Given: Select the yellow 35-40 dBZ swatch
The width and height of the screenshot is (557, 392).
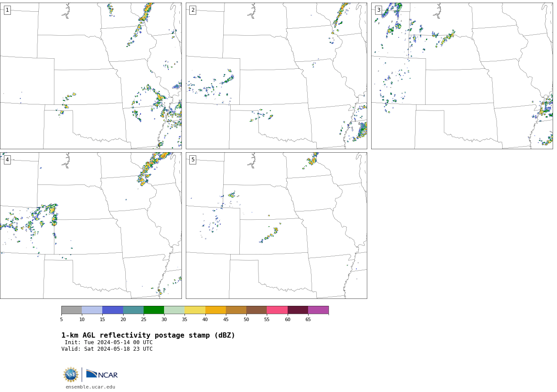Looking at the screenshot, I should pos(195,310).
